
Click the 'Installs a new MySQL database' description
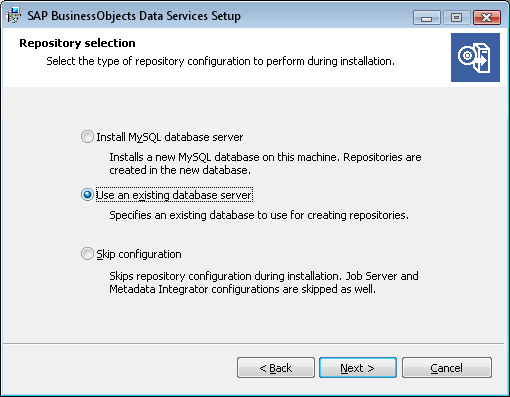tap(265, 163)
